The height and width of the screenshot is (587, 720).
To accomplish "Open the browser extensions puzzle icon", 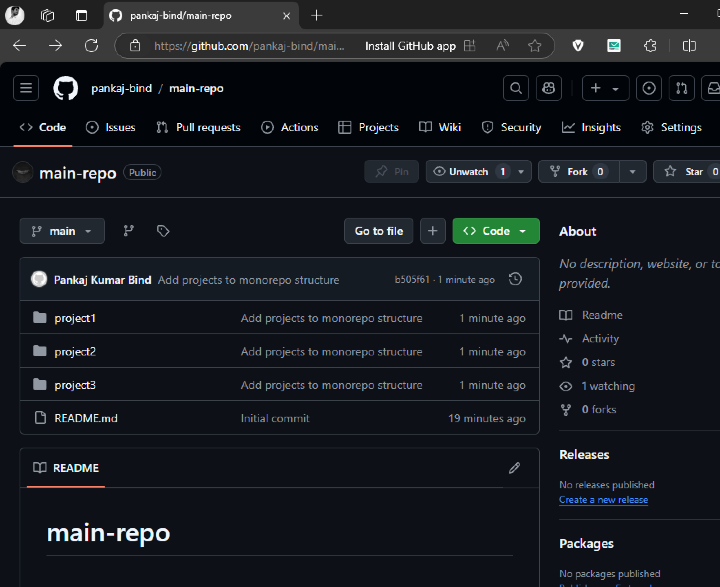I will click(x=650, y=45).
